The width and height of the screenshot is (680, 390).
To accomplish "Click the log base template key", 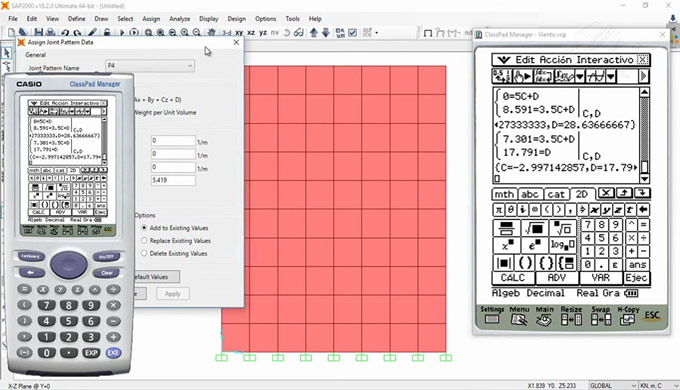I will [x=562, y=245].
